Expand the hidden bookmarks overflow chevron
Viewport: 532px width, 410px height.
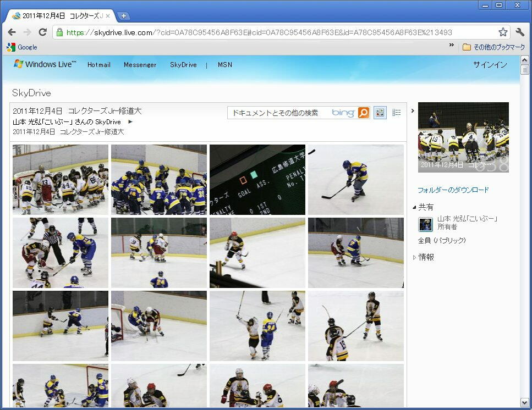pos(452,46)
